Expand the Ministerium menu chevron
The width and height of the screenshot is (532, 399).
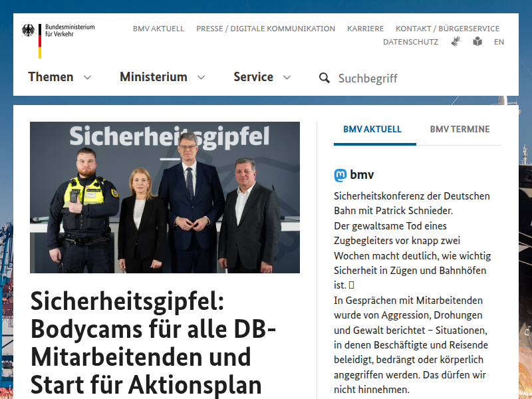(201, 78)
